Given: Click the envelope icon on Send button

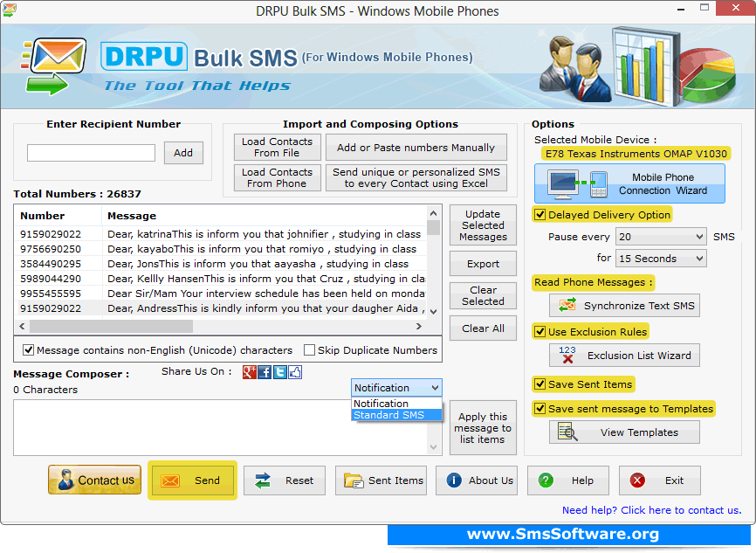Looking at the screenshot, I should tap(170, 480).
